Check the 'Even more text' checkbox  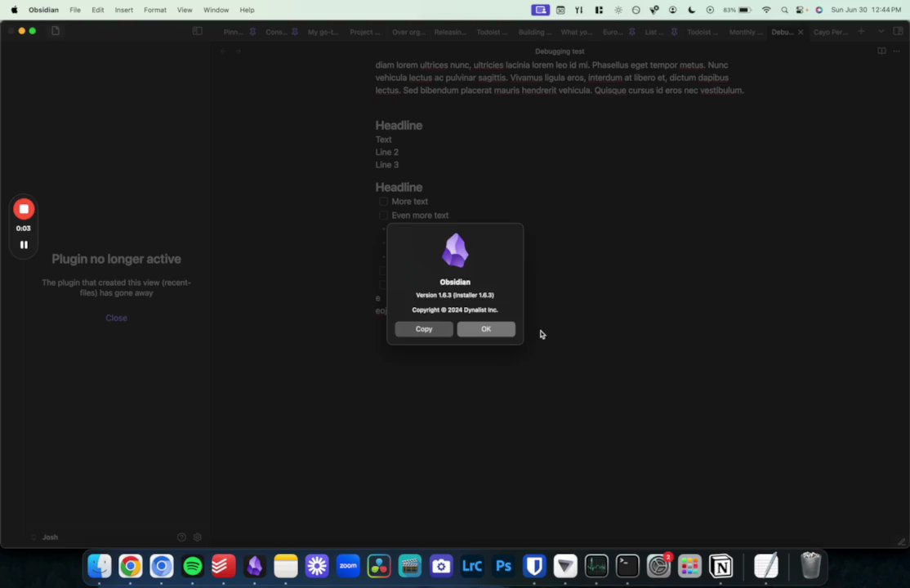[383, 216]
